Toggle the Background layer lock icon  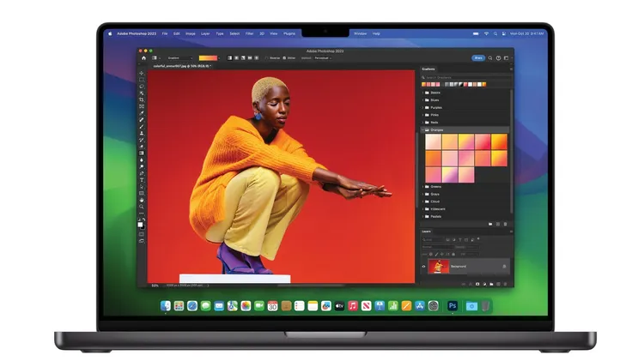(x=504, y=266)
